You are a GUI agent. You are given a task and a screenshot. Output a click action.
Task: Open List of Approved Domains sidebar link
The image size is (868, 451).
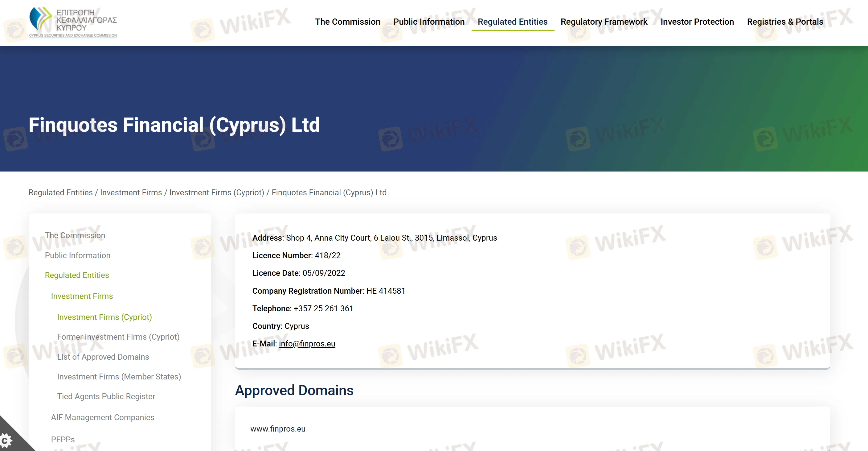point(103,357)
